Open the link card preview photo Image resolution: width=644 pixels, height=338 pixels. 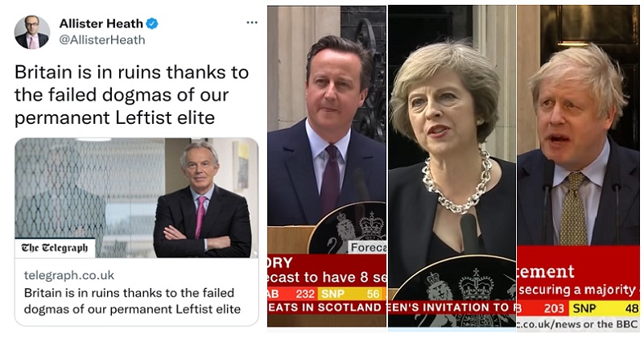[x=137, y=197]
